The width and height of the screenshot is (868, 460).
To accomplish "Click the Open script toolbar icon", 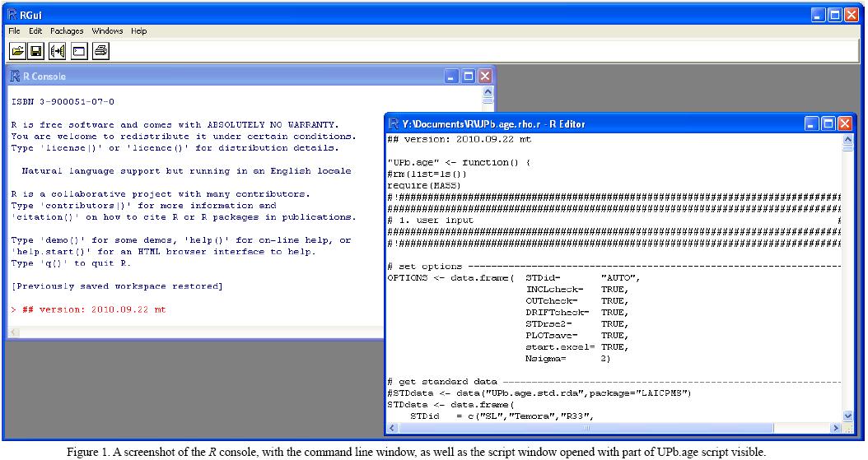I will pos(16,52).
